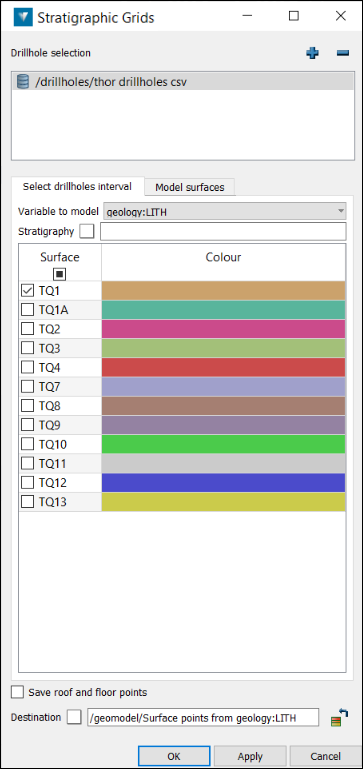This screenshot has width=363, height=769.
Task: Check the TQ3 surface checkbox
Action: coord(27,348)
